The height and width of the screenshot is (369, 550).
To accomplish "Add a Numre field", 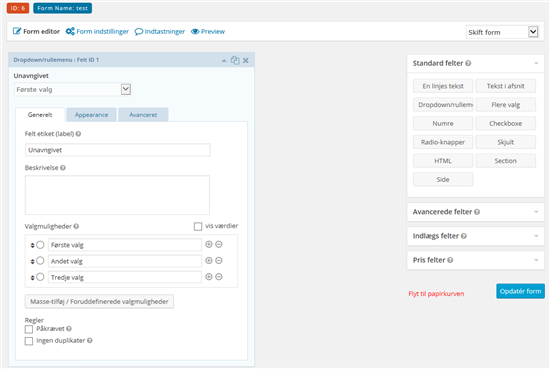I will point(443,123).
